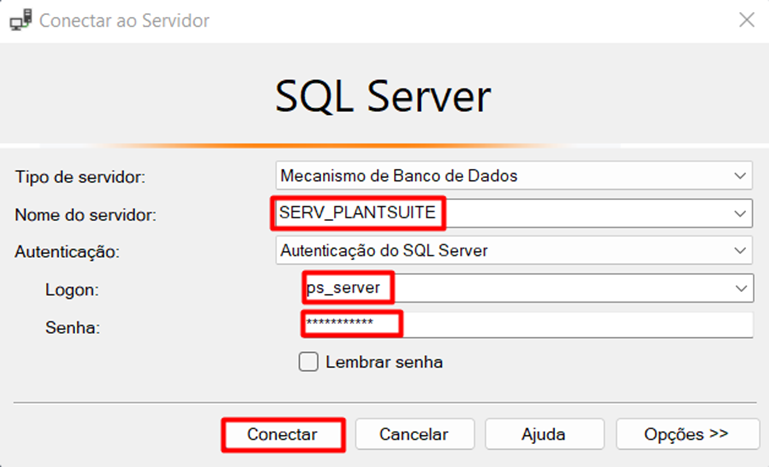Click the Conectar button
The width and height of the screenshot is (769, 467).
coord(283,434)
